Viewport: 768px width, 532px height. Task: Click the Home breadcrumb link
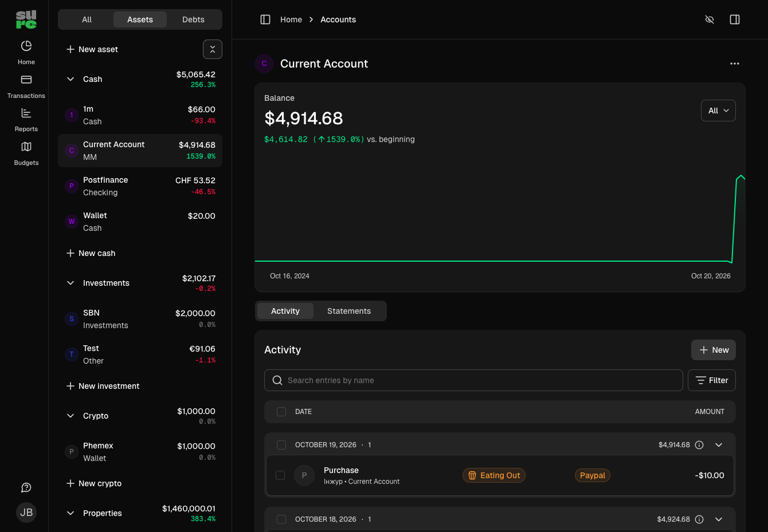291,19
